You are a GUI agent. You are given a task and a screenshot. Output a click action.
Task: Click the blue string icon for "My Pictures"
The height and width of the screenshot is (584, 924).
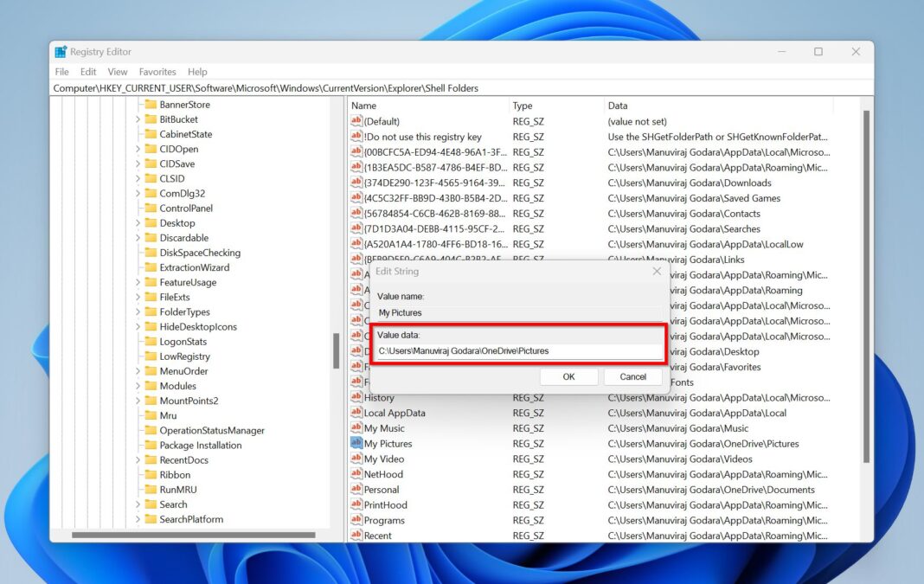click(356, 443)
